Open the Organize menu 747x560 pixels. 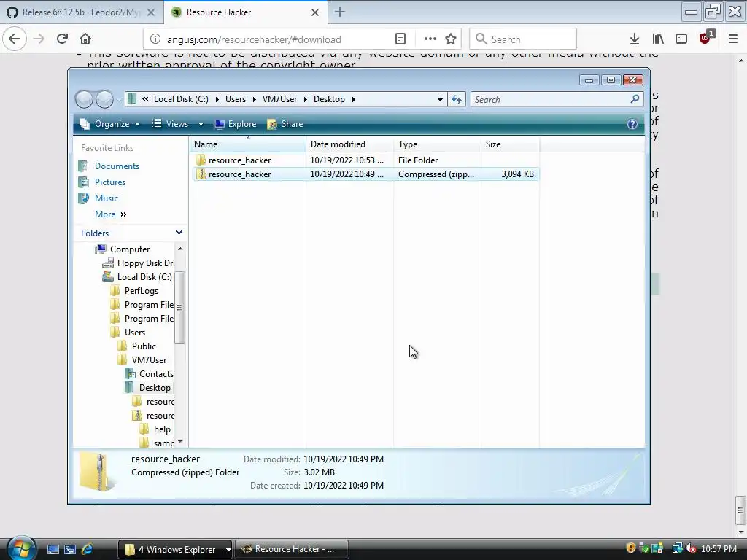point(111,124)
